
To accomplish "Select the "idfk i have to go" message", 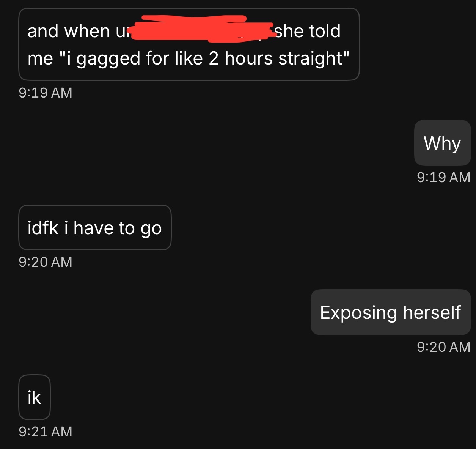I will pyautogui.click(x=95, y=228).
